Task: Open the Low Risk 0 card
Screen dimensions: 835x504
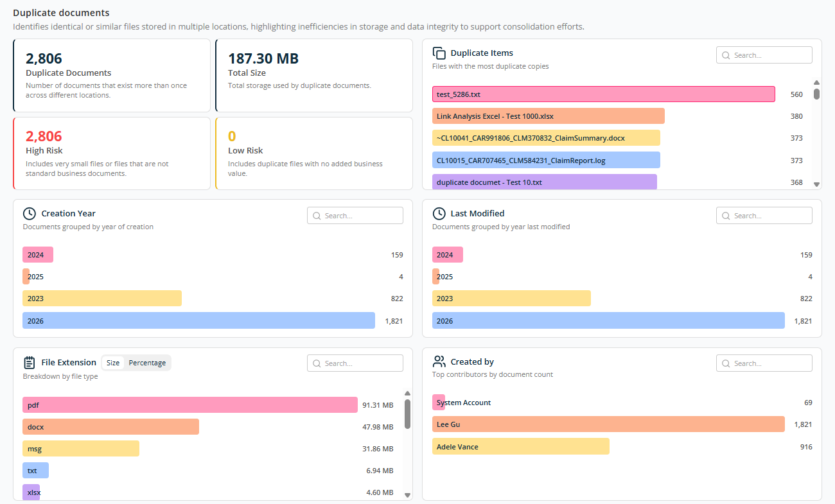Action: tap(314, 153)
